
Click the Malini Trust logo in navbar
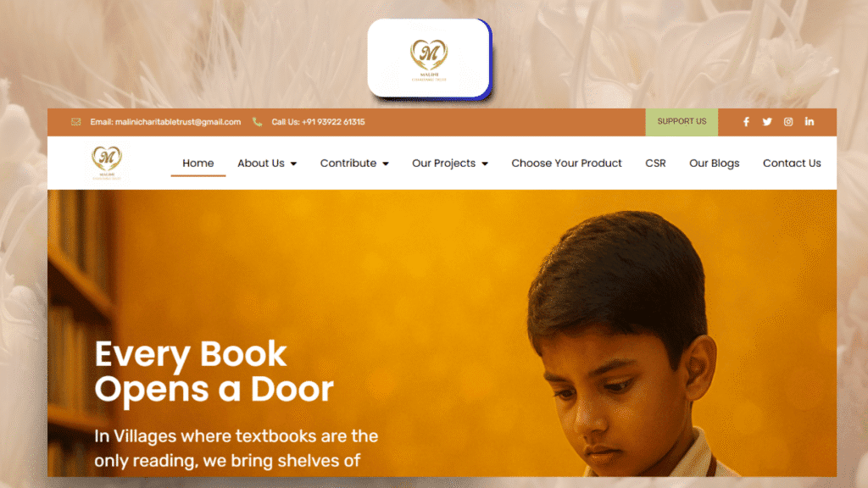point(106,163)
